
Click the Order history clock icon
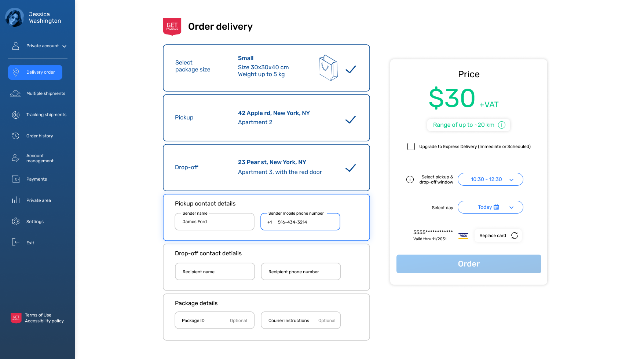(x=16, y=136)
